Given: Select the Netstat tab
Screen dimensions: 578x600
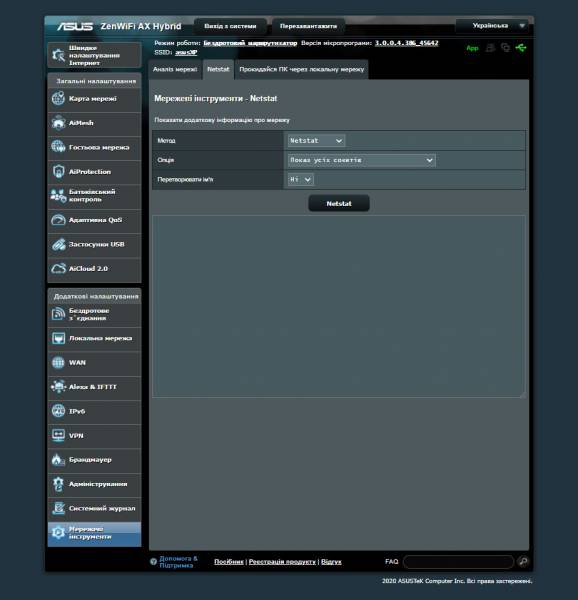Looking at the screenshot, I should tap(218, 69).
